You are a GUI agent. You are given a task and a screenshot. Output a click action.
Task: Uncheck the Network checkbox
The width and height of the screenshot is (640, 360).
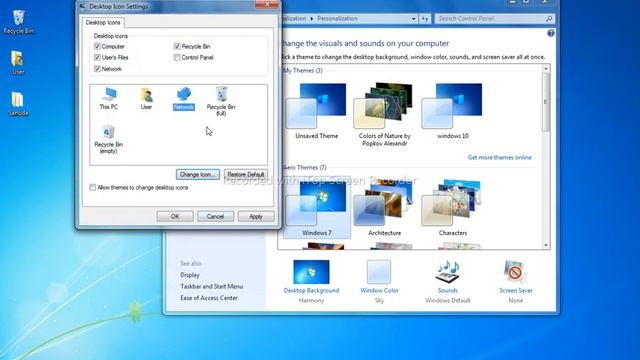(x=97, y=69)
